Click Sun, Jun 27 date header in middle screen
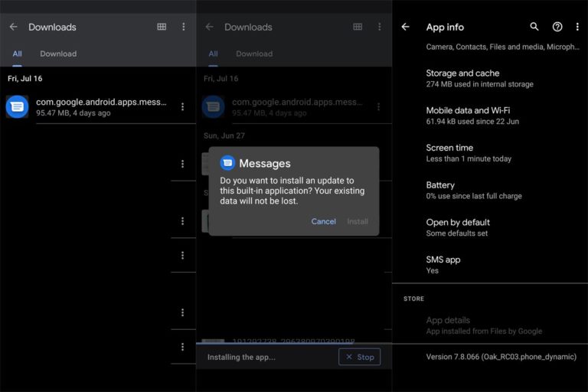This screenshot has width=588, height=392. coord(224,136)
